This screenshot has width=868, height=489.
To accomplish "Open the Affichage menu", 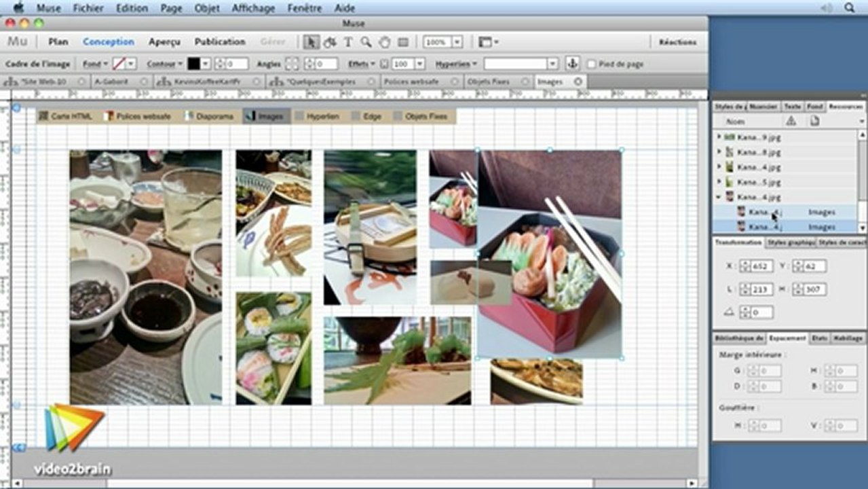I will click(253, 8).
